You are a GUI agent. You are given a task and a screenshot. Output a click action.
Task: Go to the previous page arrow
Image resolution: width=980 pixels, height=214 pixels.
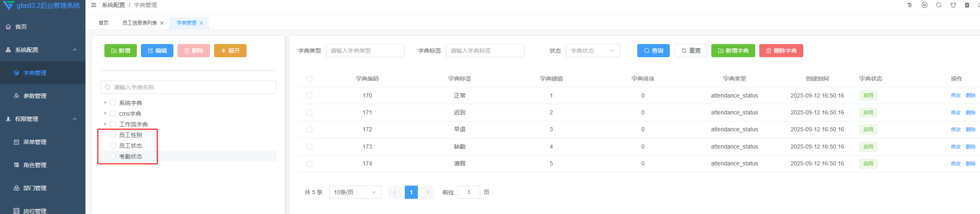[395, 192]
